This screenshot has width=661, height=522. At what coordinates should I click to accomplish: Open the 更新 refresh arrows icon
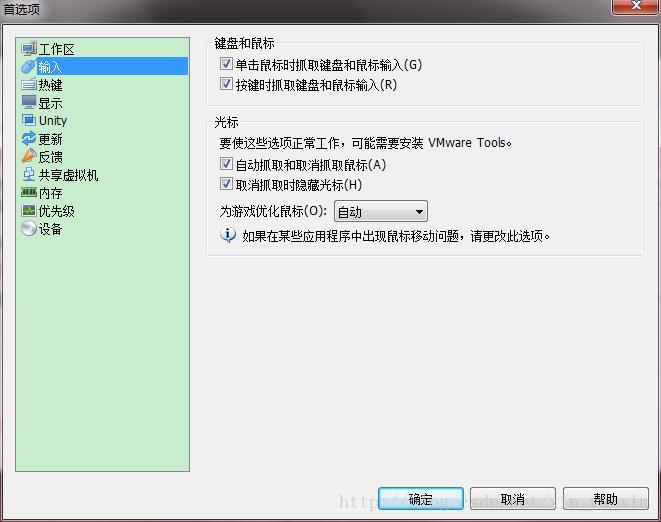(29, 138)
